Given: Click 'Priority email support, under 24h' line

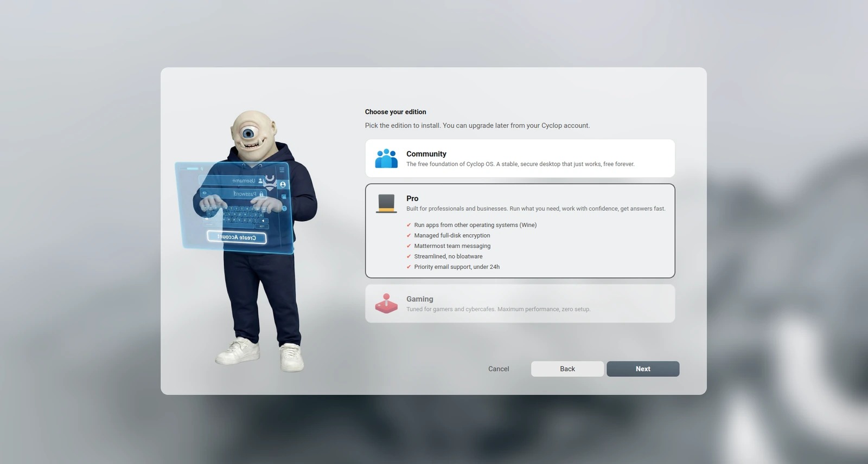Looking at the screenshot, I should point(457,267).
